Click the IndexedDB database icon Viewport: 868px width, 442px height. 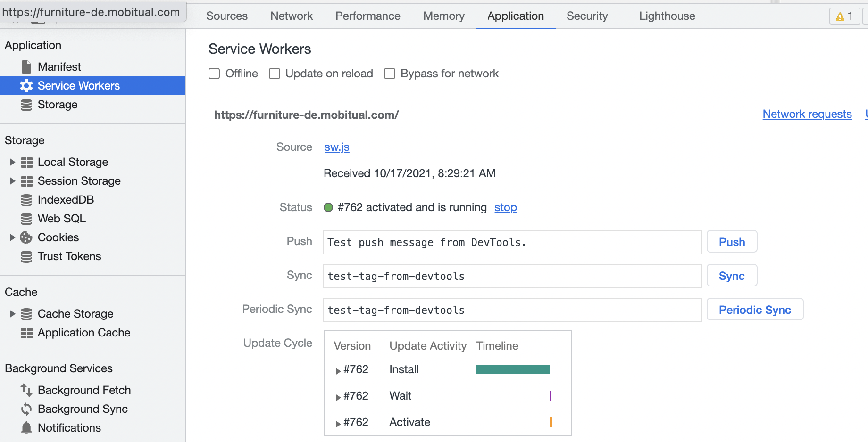click(x=26, y=199)
